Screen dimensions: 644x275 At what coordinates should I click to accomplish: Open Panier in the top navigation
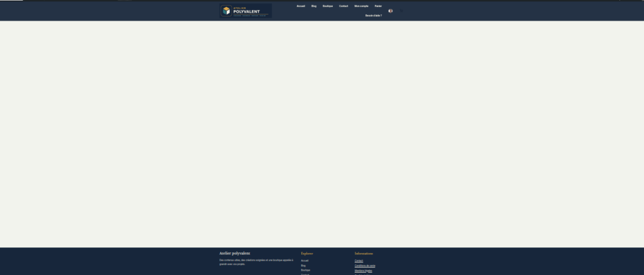[378, 6]
